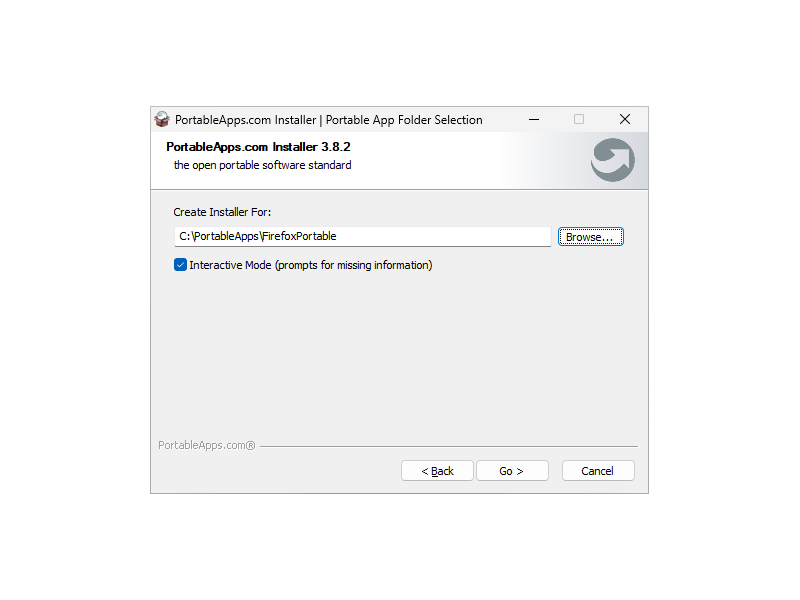Click the bottom horizontal separator line

pos(449,446)
